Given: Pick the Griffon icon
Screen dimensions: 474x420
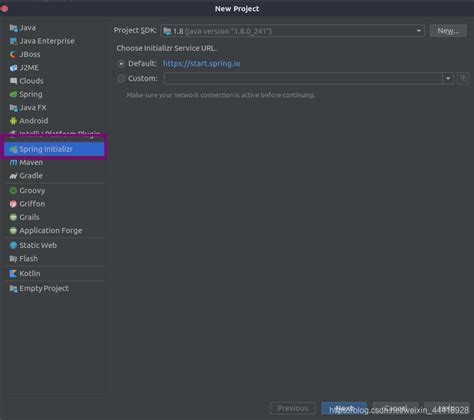Looking at the screenshot, I should point(13,204).
